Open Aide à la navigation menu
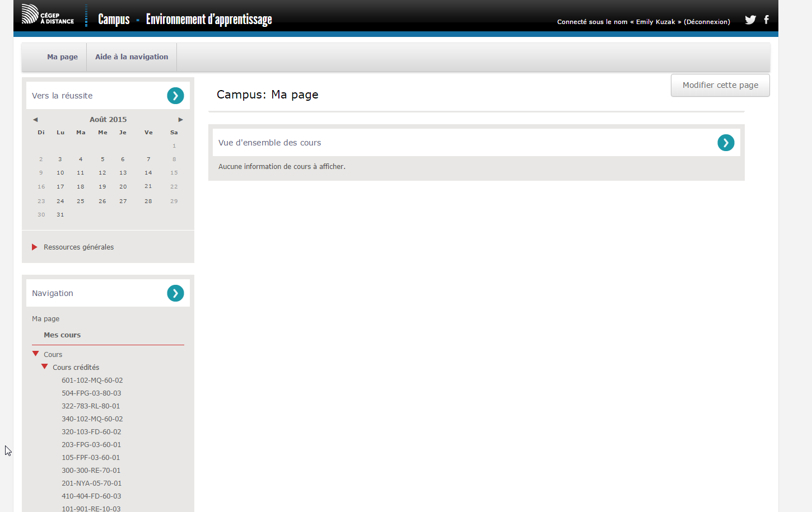The width and height of the screenshot is (812, 512). [132, 57]
